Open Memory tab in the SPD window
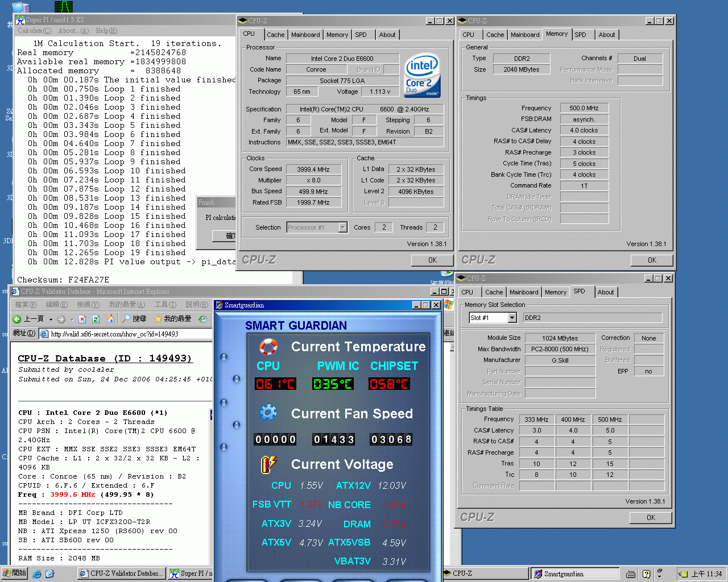The image size is (728, 582). [x=555, y=292]
